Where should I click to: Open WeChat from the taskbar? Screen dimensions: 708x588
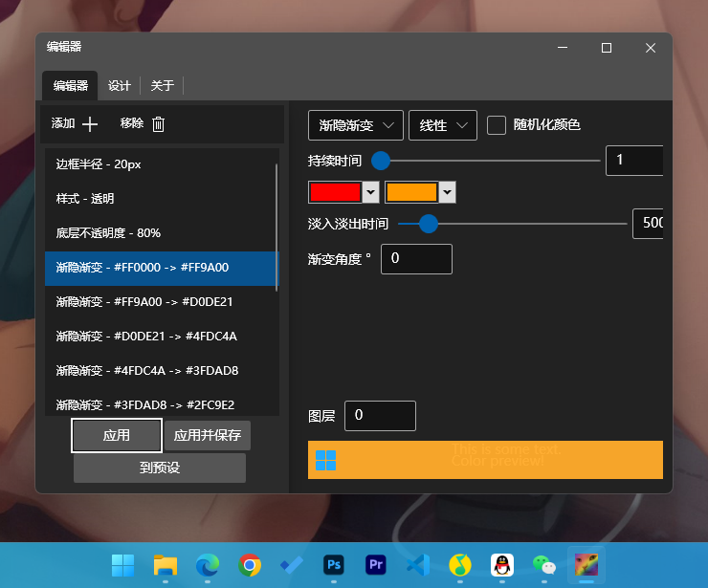[x=543, y=565]
